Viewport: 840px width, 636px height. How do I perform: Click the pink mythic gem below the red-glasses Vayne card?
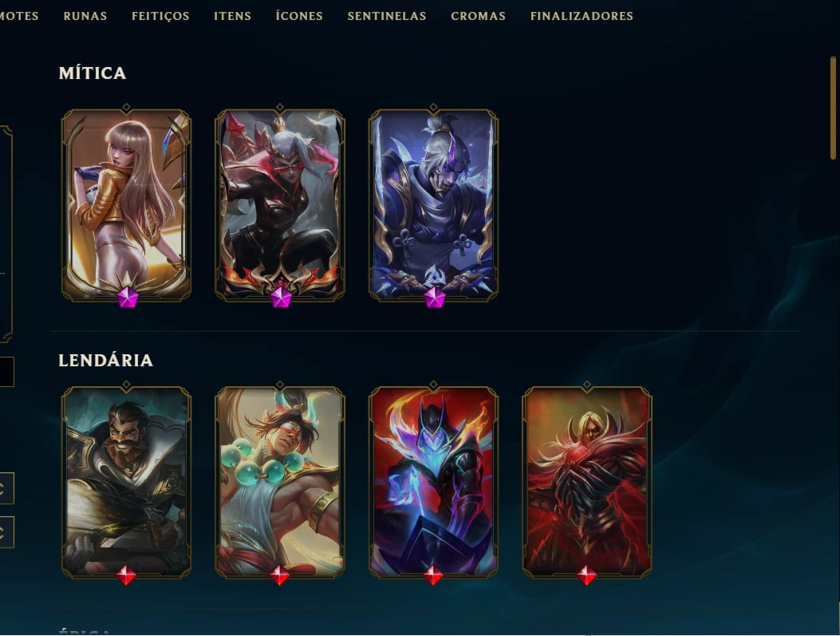281,298
